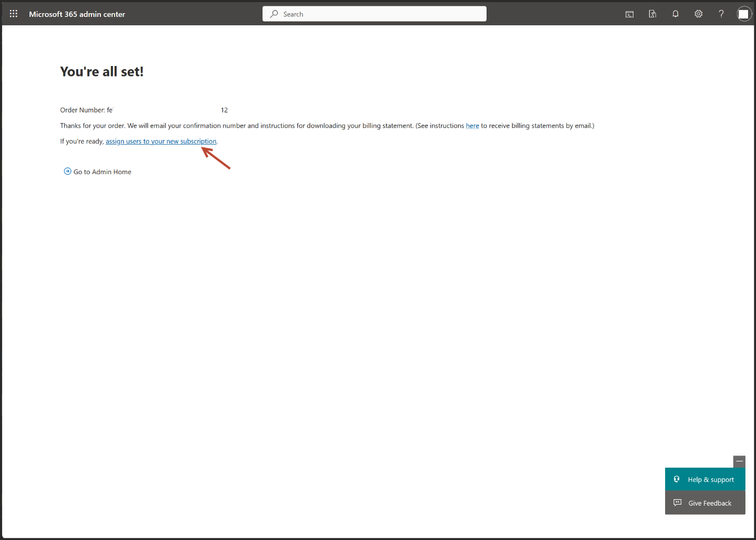
Task: Open the app launcher waffle menu
Action: coord(14,14)
